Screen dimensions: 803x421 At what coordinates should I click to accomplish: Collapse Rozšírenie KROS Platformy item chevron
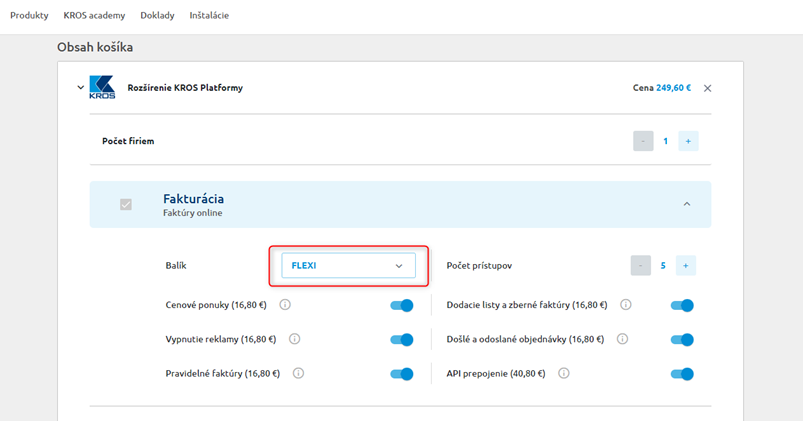coord(80,88)
